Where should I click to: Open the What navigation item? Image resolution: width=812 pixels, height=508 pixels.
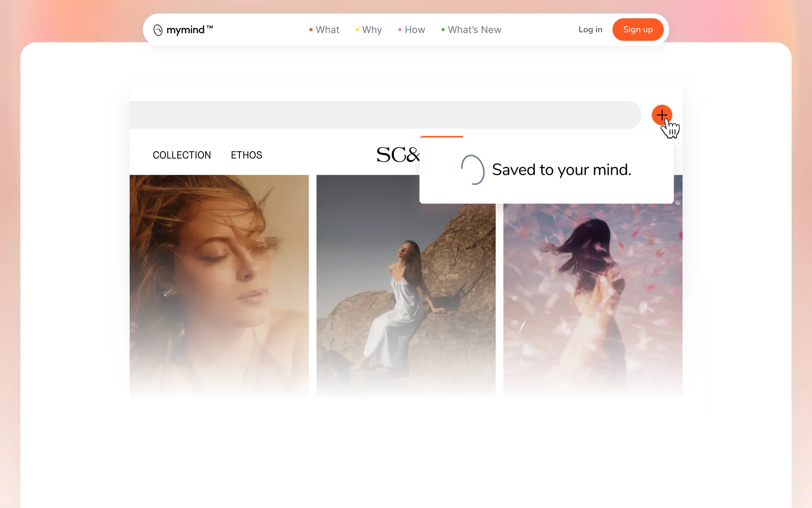coord(327,30)
